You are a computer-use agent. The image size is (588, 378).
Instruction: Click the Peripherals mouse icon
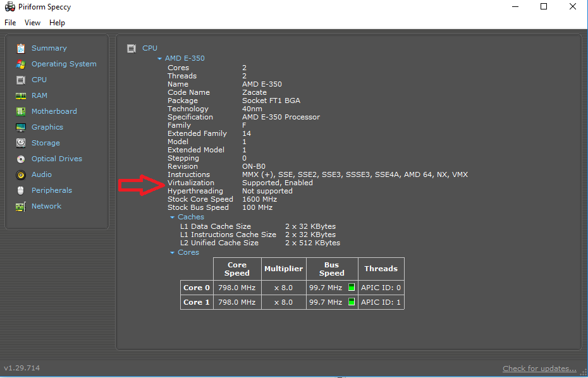(21, 190)
